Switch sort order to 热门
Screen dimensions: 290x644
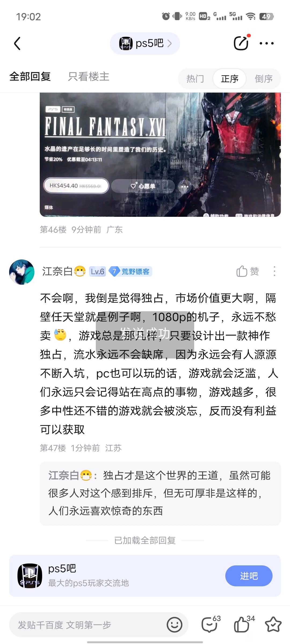point(195,79)
